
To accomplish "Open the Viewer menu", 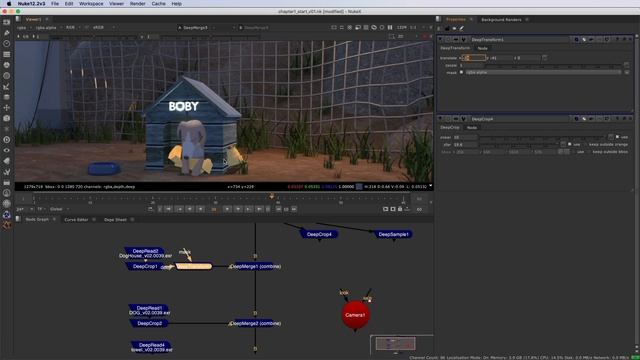I will [x=116, y=4].
